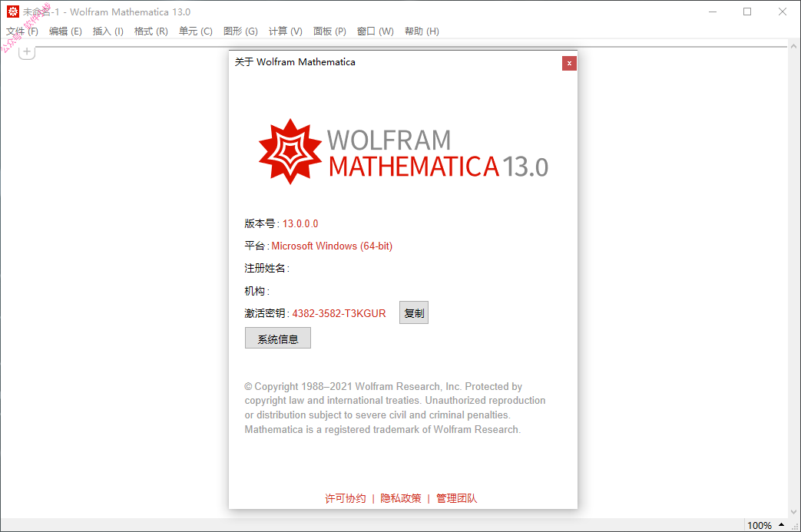Click the platform text Microsoft Windows (64-bit)
Screen dimensions: 801x532
point(332,246)
